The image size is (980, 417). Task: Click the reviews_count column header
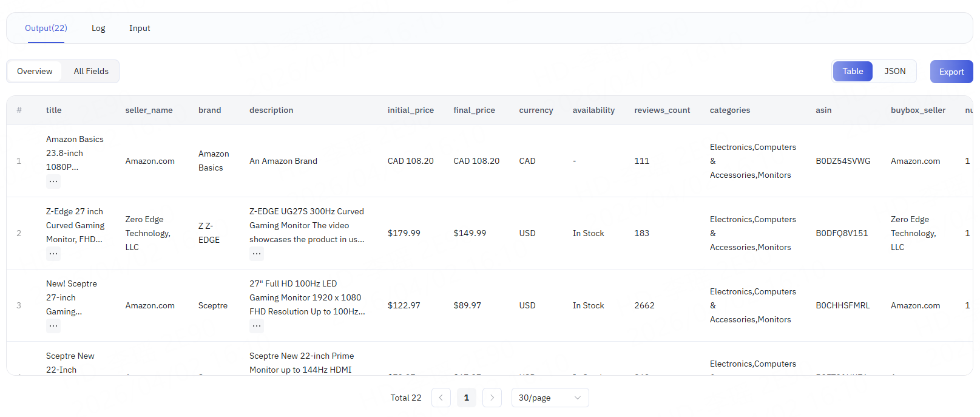662,110
